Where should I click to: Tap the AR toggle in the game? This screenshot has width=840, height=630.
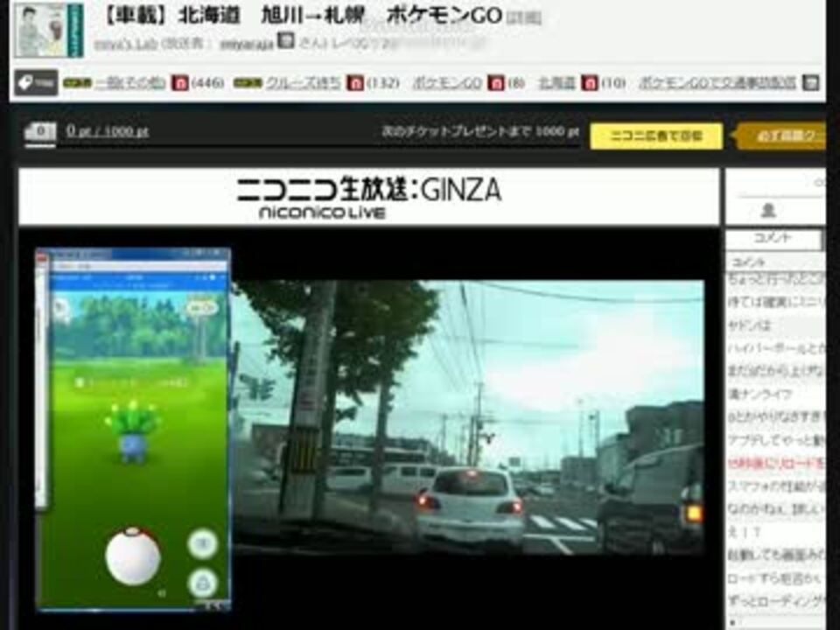coord(202,307)
